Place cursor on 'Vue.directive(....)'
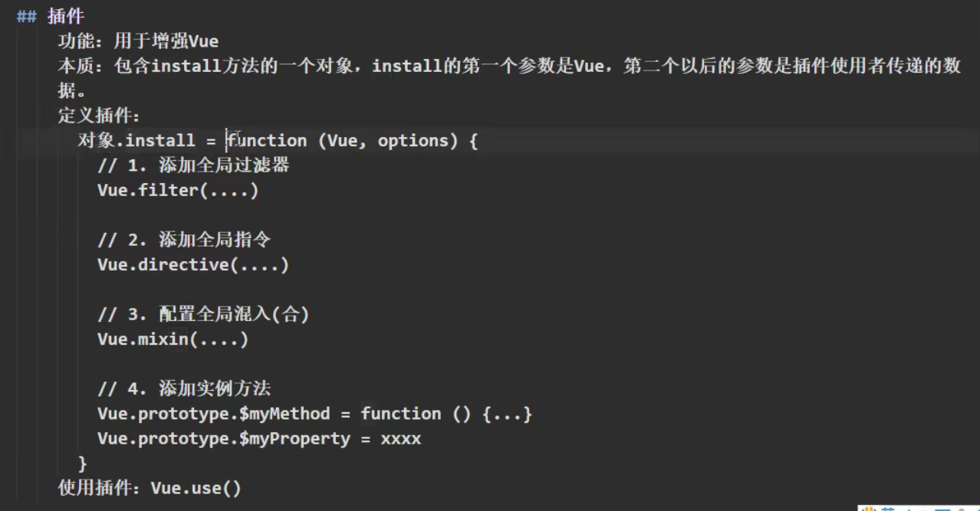980x511 pixels. [192, 265]
